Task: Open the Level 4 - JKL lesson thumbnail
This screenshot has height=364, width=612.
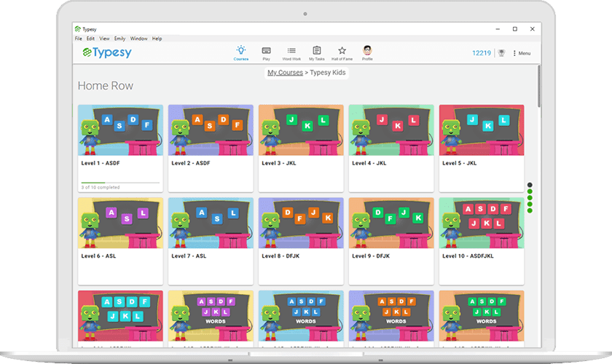Action: [x=391, y=130]
